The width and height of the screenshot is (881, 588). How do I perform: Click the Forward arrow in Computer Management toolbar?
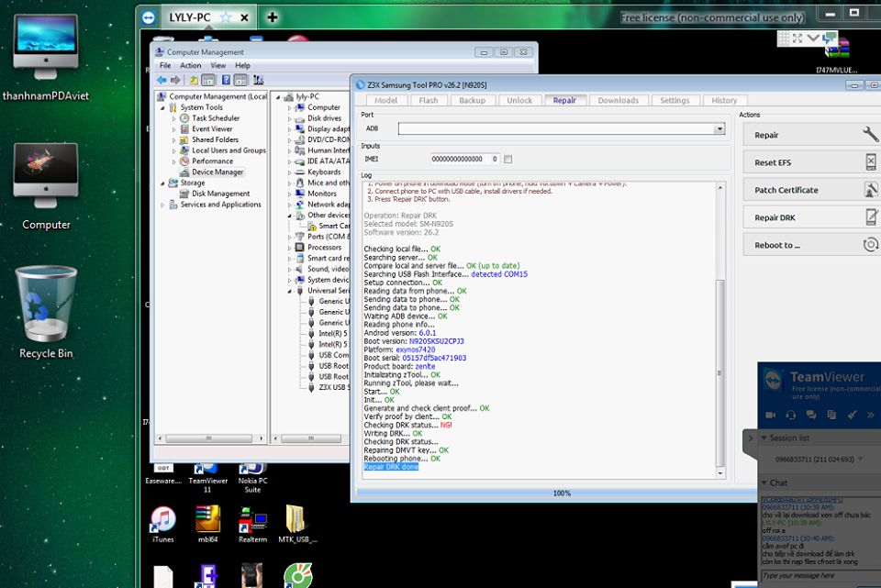pyautogui.click(x=175, y=81)
